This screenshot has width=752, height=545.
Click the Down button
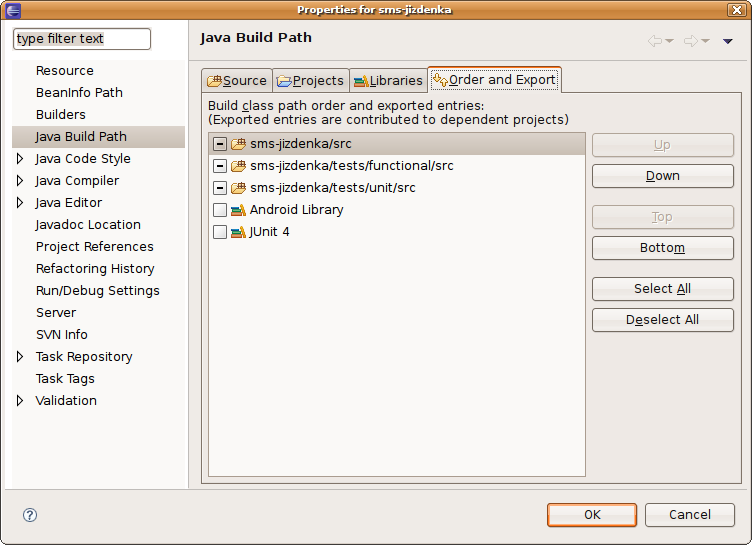(663, 176)
